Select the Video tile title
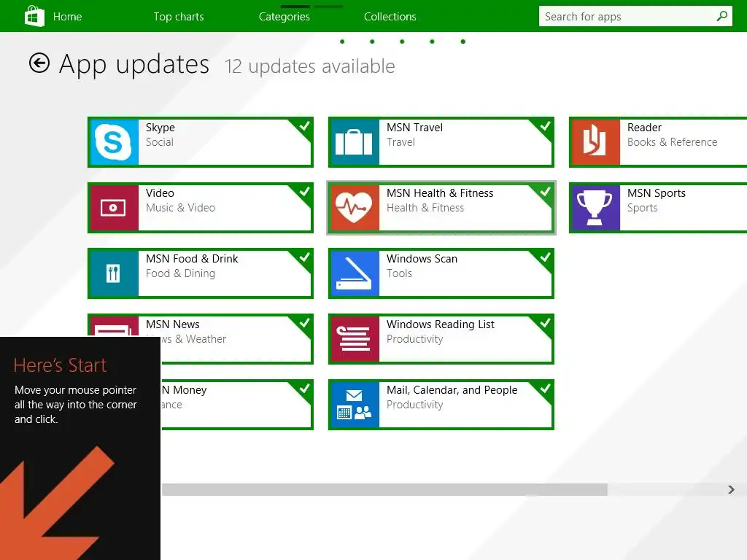Screen dimensions: 747x560 (160, 193)
